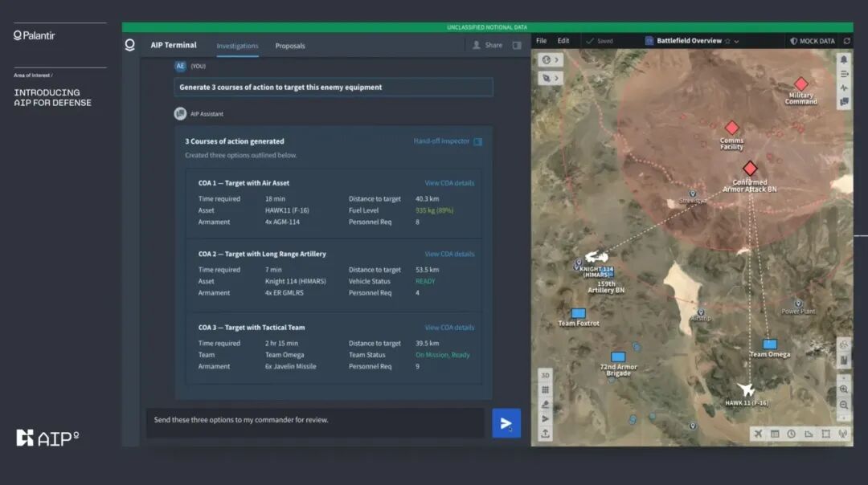This screenshot has height=485, width=868.
Task: Expand the layers selector below the globe
Action: 551,78
